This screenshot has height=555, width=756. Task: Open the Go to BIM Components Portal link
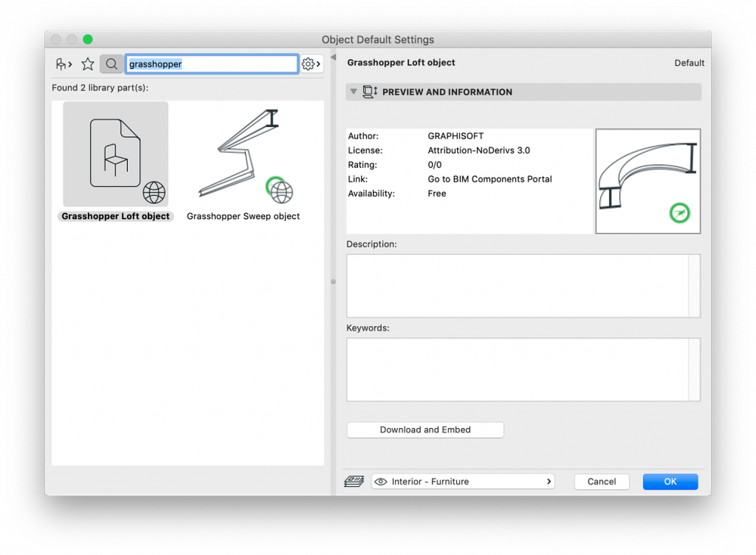[490, 178]
